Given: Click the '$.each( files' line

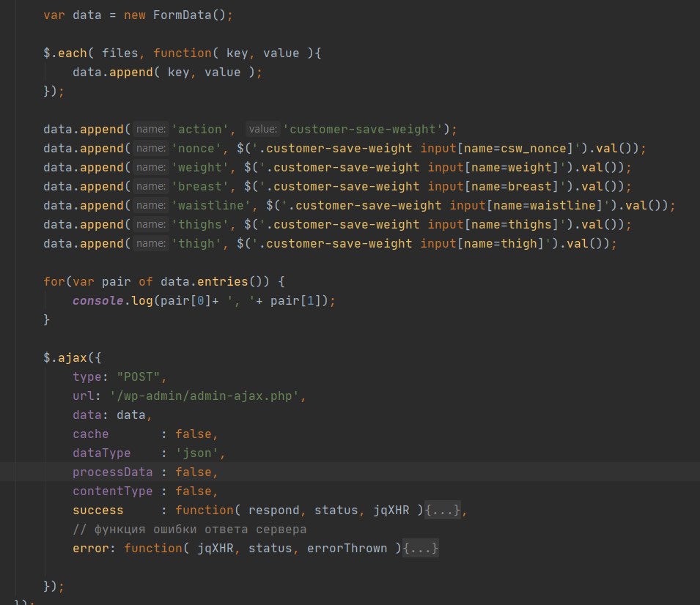Looking at the screenshot, I should pyautogui.click(x=182, y=53).
